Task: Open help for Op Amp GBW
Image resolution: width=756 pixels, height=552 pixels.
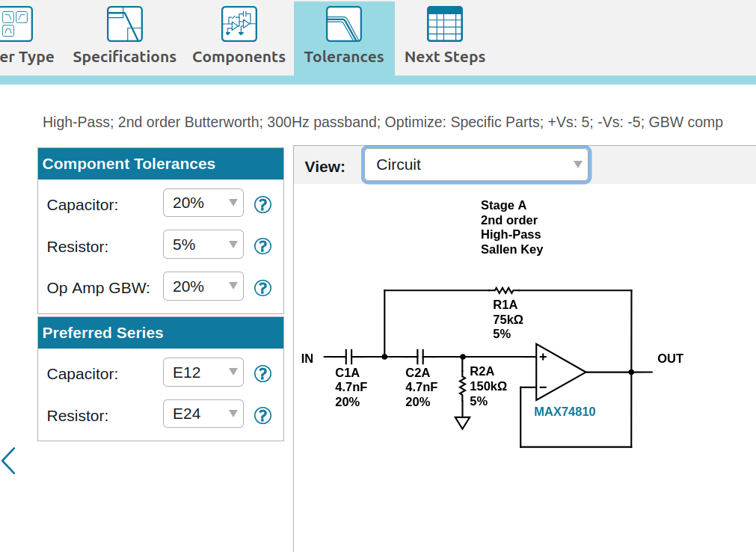Action: 262,288
